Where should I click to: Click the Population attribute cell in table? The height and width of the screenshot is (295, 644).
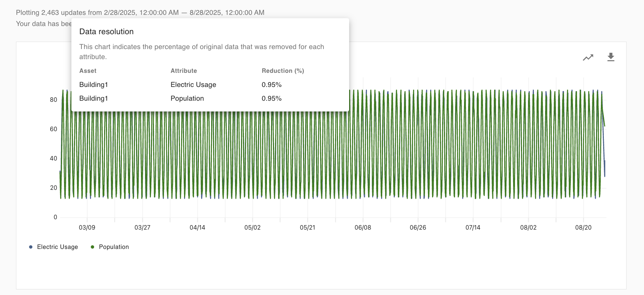click(x=187, y=98)
